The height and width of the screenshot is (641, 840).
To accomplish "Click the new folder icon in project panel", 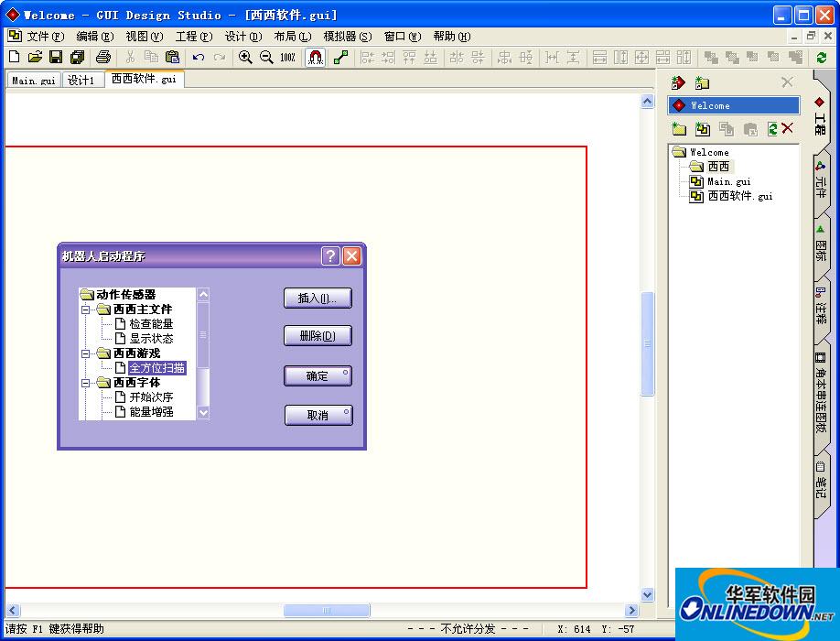I will coord(679,129).
